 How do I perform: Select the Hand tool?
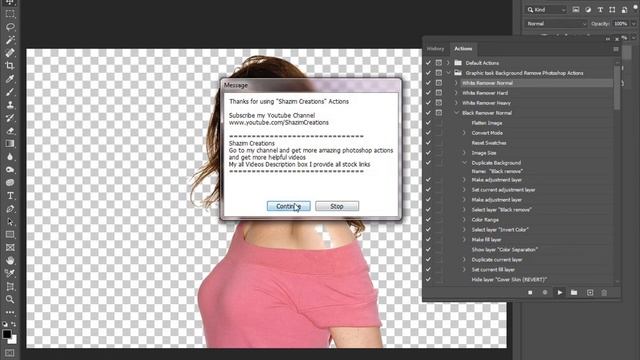pos(10,260)
